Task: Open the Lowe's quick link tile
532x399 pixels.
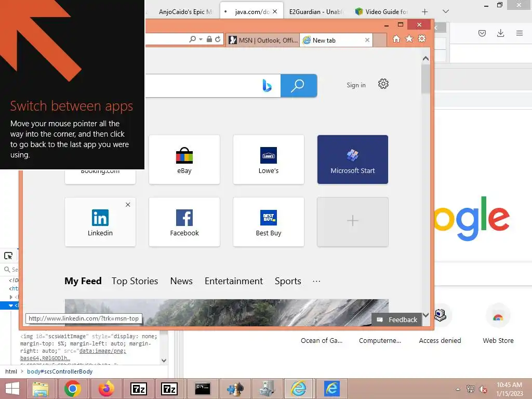Action: click(x=269, y=159)
